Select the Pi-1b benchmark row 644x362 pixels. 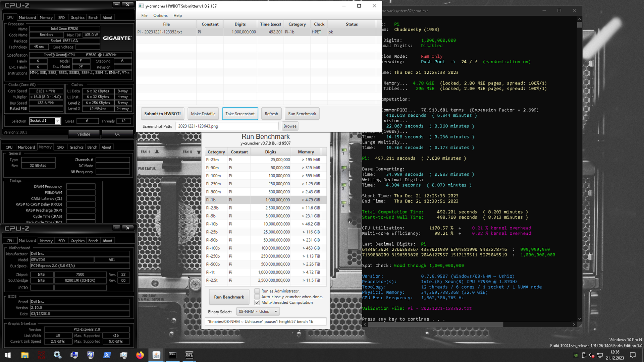pyautogui.click(x=266, y=200)
